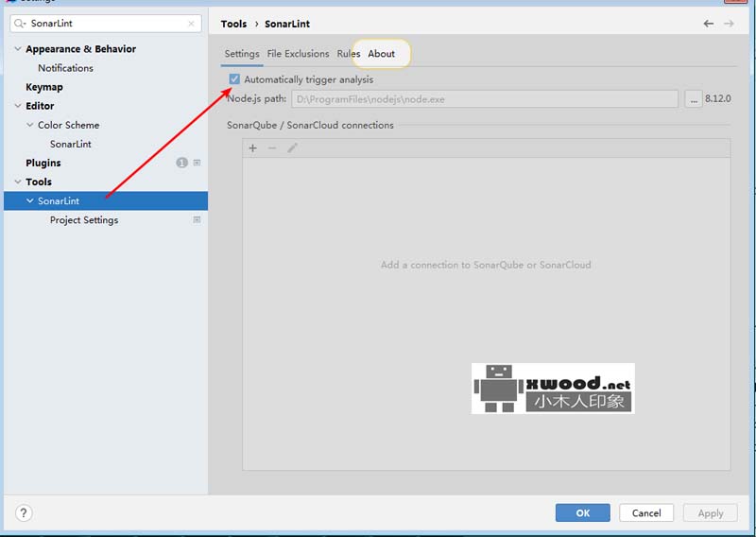Image resolution: width=756 pixels, height=537 pixels.
Task: Select Appearance & Behavior item
Action: pos(81,49)
